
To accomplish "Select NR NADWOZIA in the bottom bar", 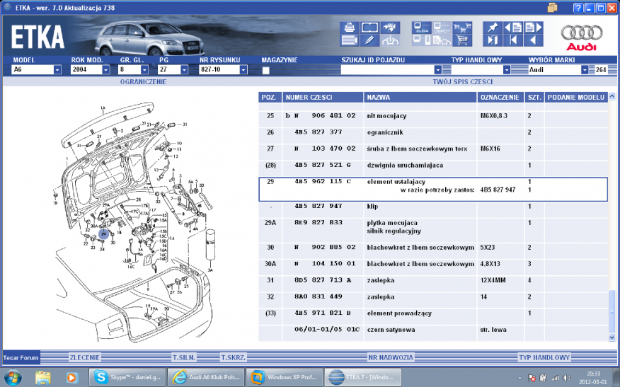I will [391, 357].
